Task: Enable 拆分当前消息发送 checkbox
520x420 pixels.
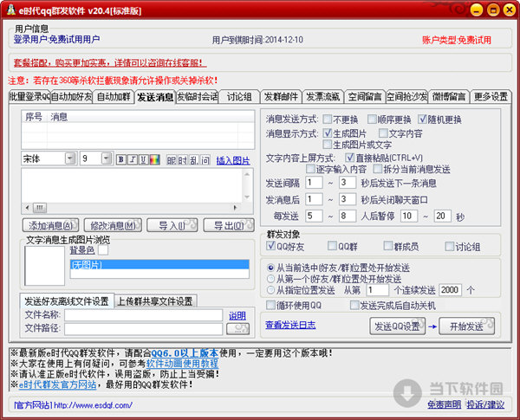Action: (x=378, y=169)
